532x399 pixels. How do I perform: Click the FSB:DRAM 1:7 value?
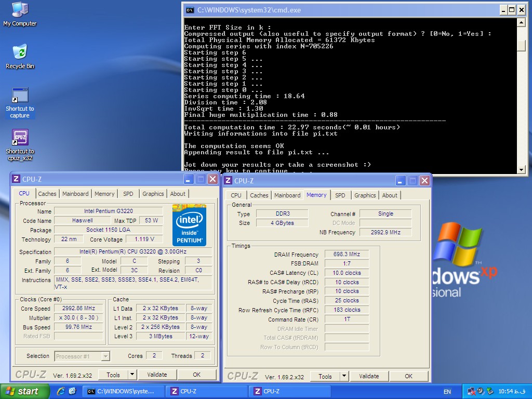click(x=347, y=263)
